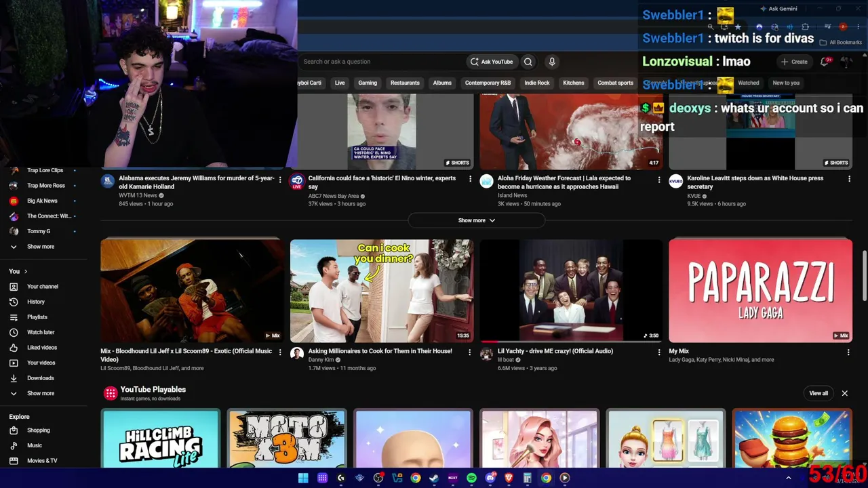Play Asking Millionaires to Cook thumbnail
The height and width of the screenshot is (488, 868).
[382, 291]
